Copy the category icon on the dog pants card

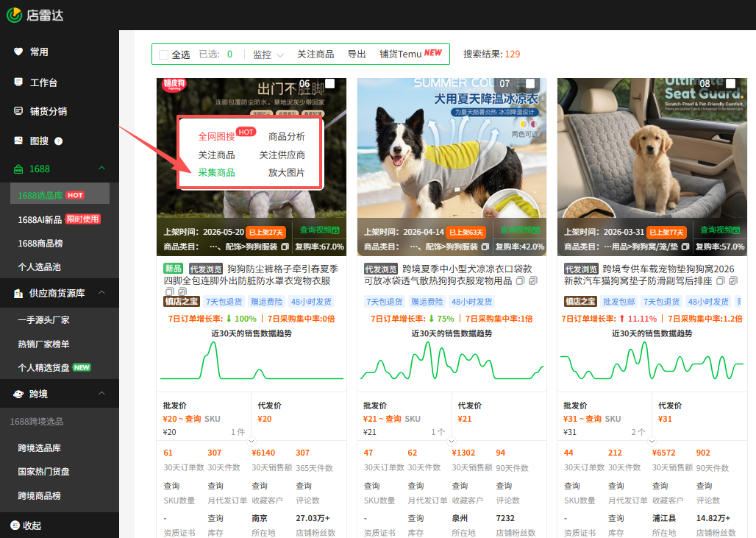(285, 247)
